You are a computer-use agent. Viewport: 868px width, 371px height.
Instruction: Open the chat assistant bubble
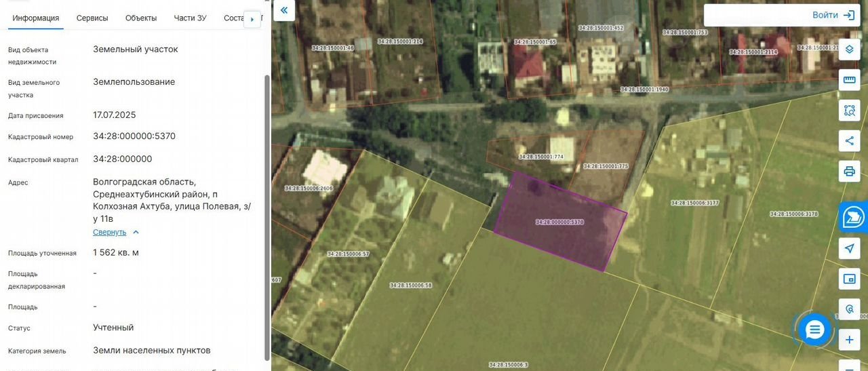point(814,330)
